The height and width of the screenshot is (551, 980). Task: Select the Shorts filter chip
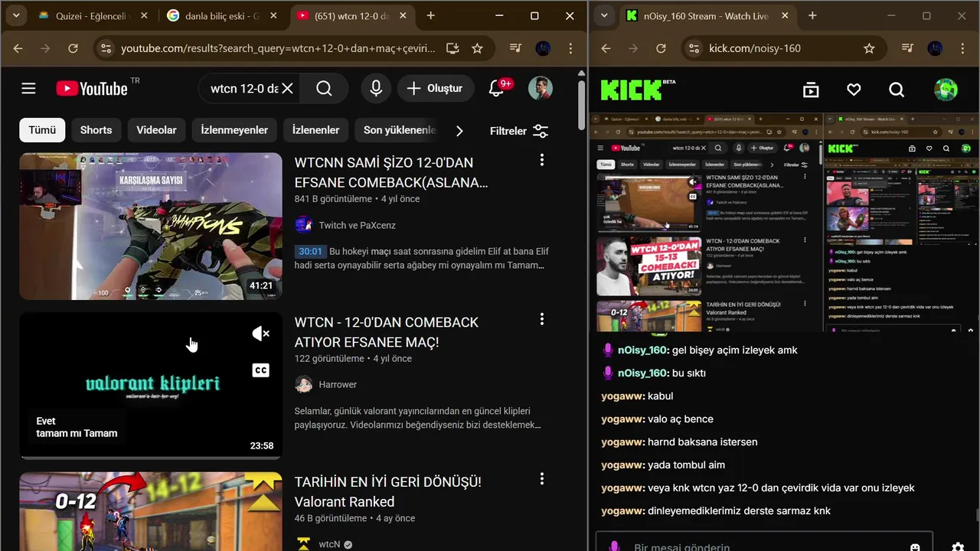pyautogui.click(x=96, y=130)
